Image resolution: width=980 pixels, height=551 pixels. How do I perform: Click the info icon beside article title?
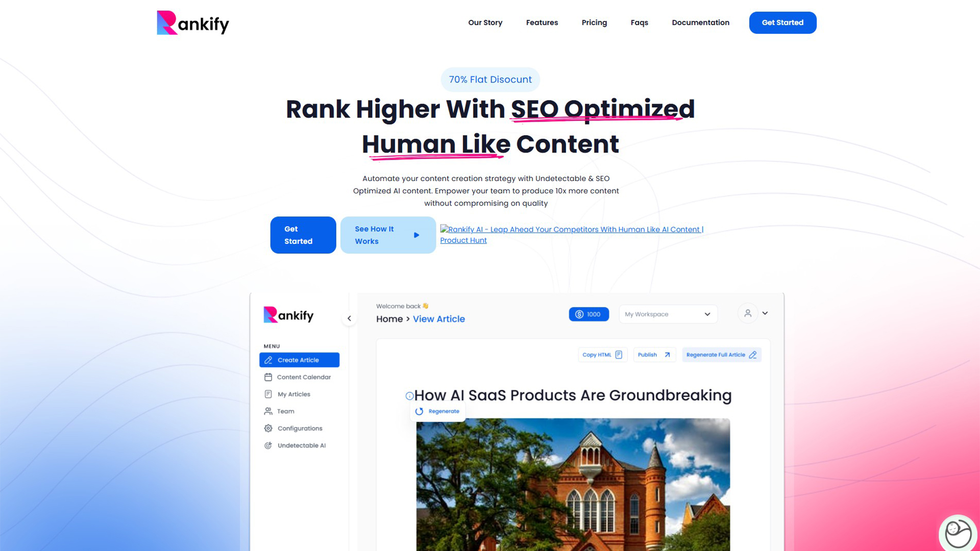(409, 396)
